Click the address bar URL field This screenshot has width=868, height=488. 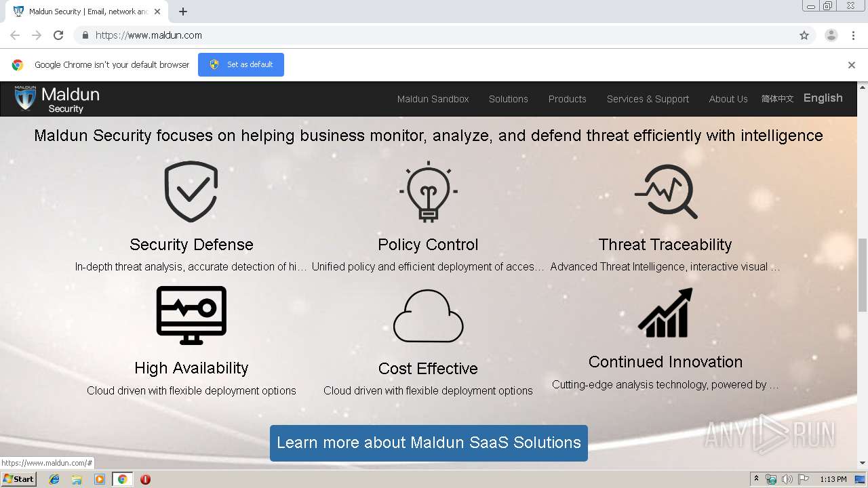coord(434,35)
